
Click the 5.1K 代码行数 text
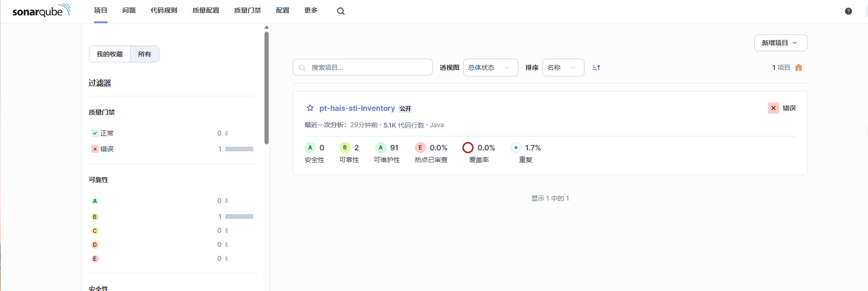point(404,125)
